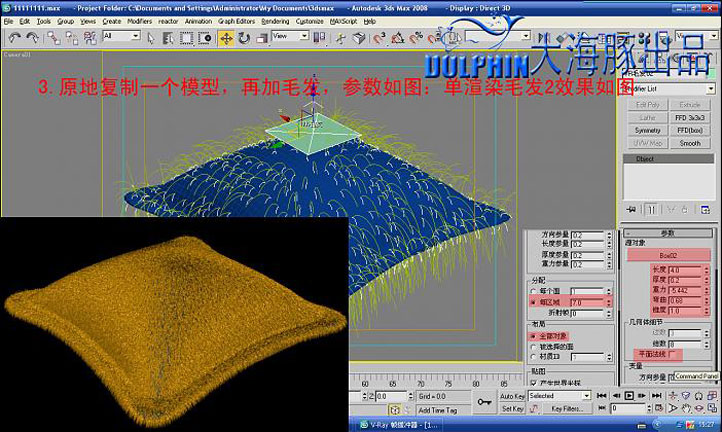Viewport: 722px width, 432px height.
Task: Click the FFD 3x3x3 modifier button
Action: coord(690,117)
